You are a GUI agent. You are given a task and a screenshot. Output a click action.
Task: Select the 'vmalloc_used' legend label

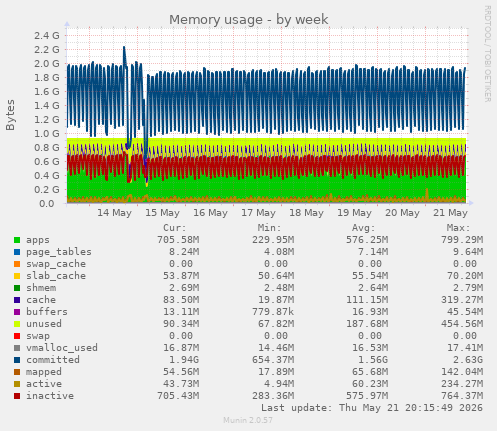click(62, 348)
